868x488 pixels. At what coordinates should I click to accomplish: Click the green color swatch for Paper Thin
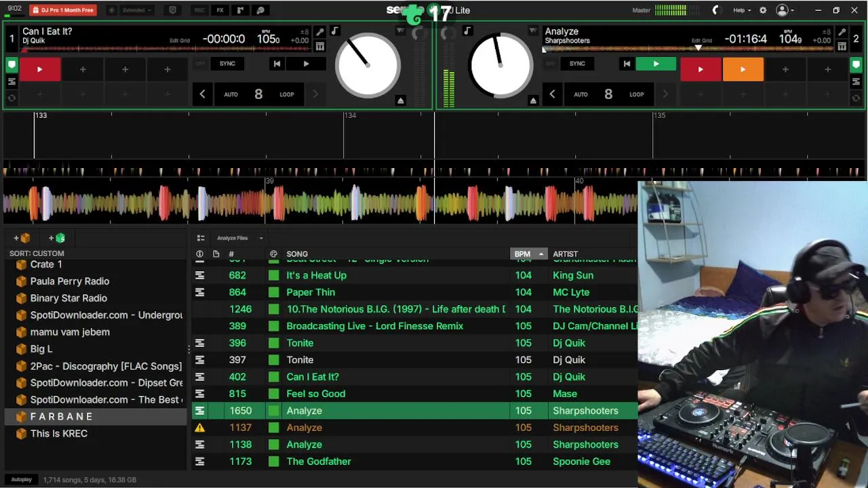coord(273,292)
